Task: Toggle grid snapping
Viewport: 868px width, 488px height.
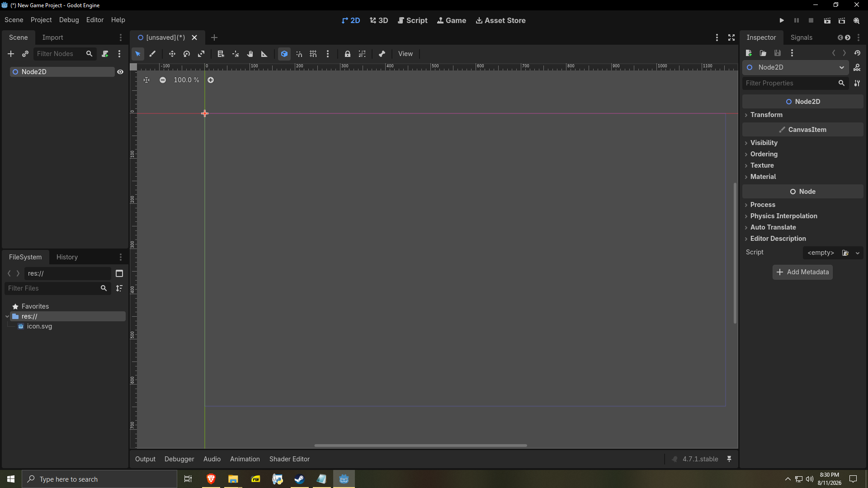Action: click(x=313, y=54)
